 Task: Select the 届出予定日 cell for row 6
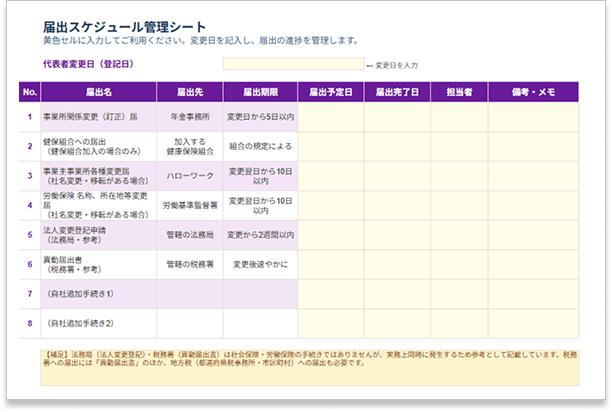click(x=331, y=265)
